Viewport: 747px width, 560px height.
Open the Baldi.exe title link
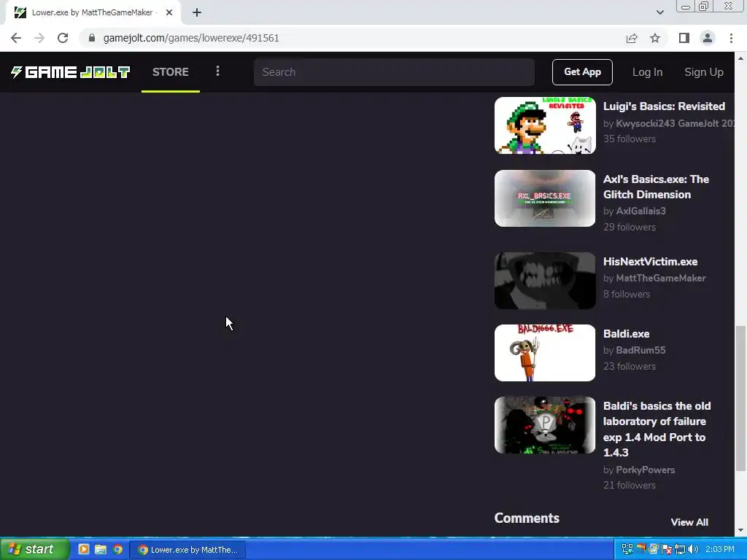click(x=626, y=334)
